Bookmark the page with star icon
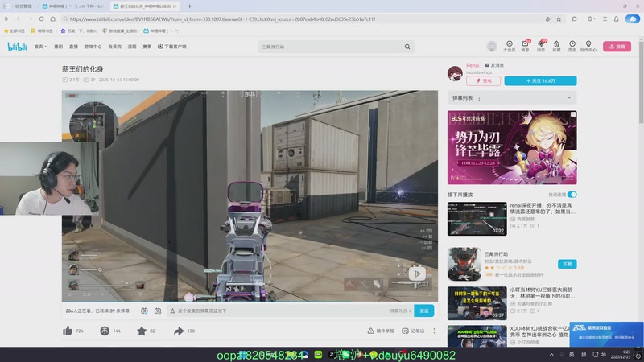Viewport: 644px width, 362px height. coord(559,19)
